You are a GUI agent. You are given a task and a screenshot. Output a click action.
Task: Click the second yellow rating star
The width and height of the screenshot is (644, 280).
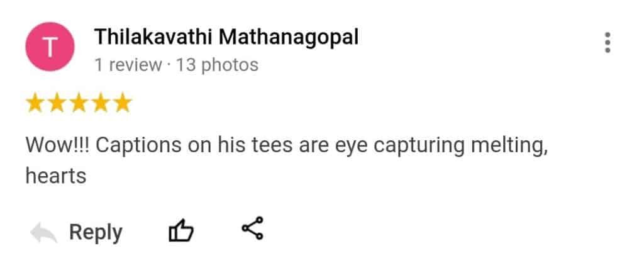pyautogui.click(x=57, y=103)
